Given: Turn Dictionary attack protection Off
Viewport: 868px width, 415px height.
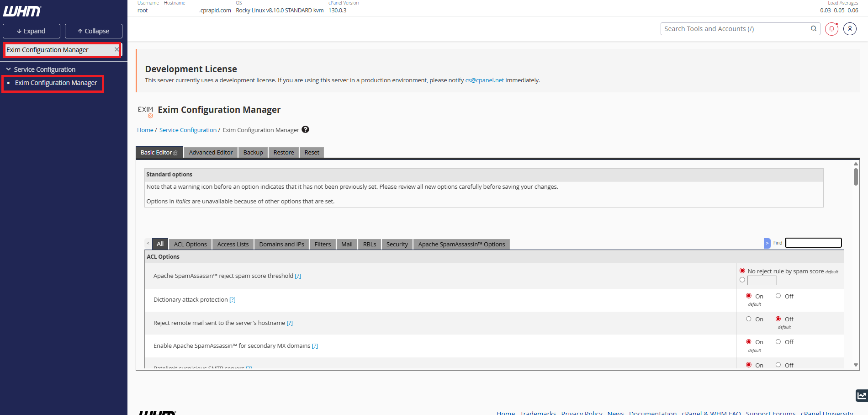Looking at the screenshot, I should click(778, 296).
